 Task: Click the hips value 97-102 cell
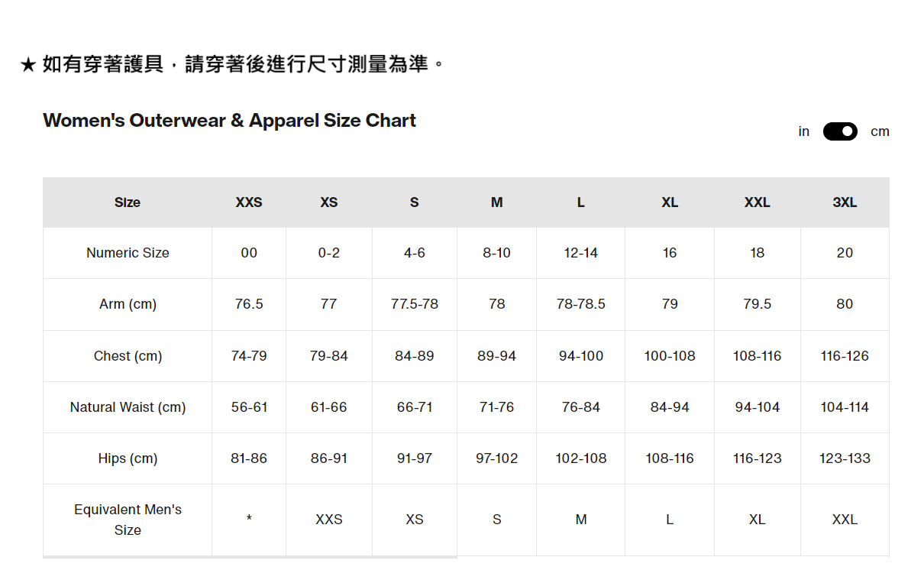click(x=497, y=458)
